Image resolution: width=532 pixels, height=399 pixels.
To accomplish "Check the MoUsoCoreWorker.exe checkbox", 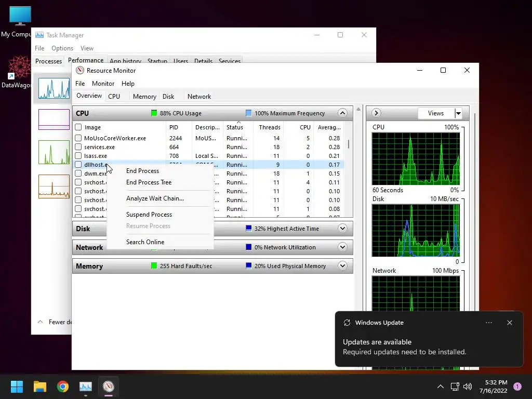I will click(x=78, y=138).
